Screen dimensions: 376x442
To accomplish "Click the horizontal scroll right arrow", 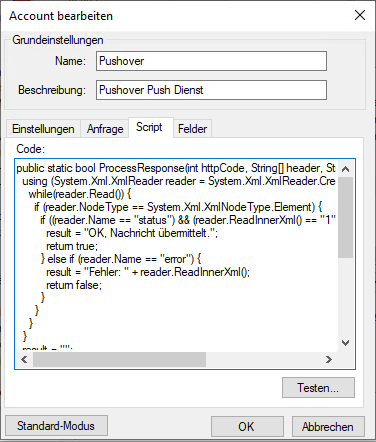I will (x=329, y=359).
